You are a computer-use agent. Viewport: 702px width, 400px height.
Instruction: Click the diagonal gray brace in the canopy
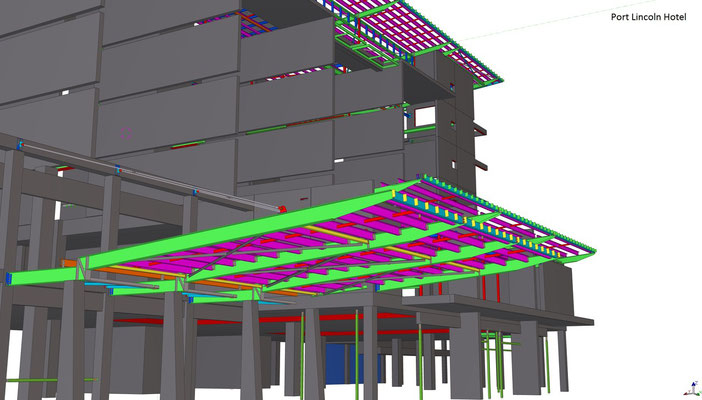click(x=219, y=257)
